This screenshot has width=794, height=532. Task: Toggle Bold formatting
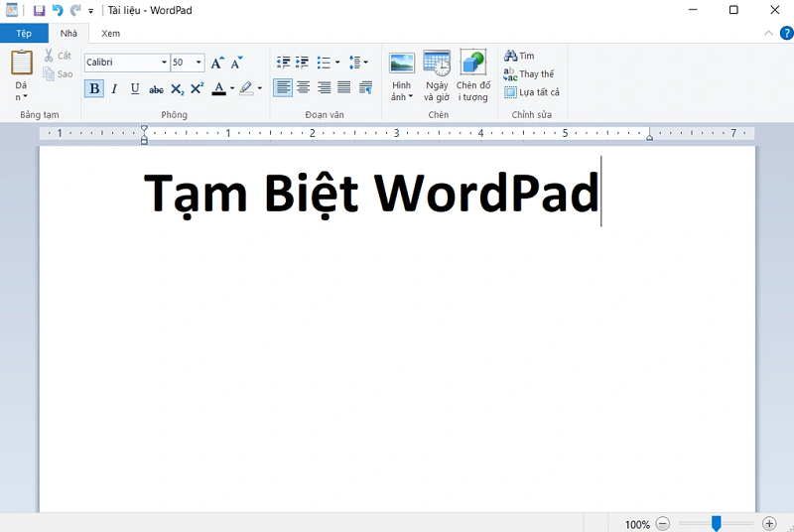[x=94, y=88]
